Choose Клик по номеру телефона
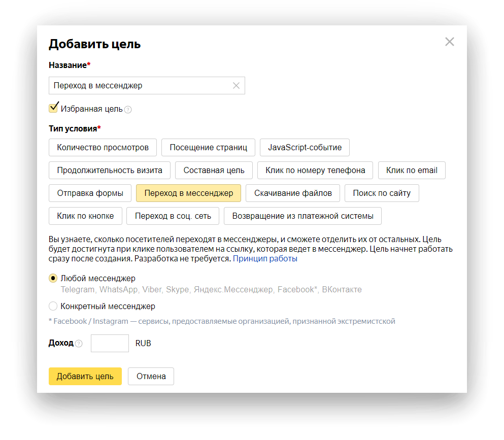 click(x=315, y=171)
